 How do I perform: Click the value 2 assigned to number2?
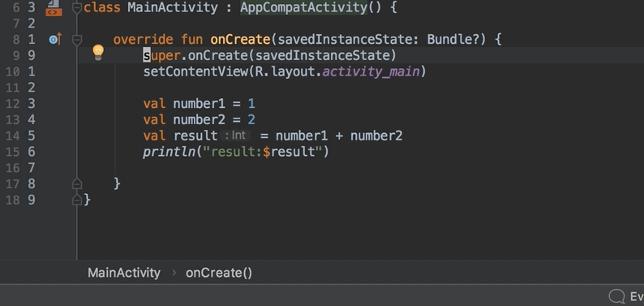point(251,119)
